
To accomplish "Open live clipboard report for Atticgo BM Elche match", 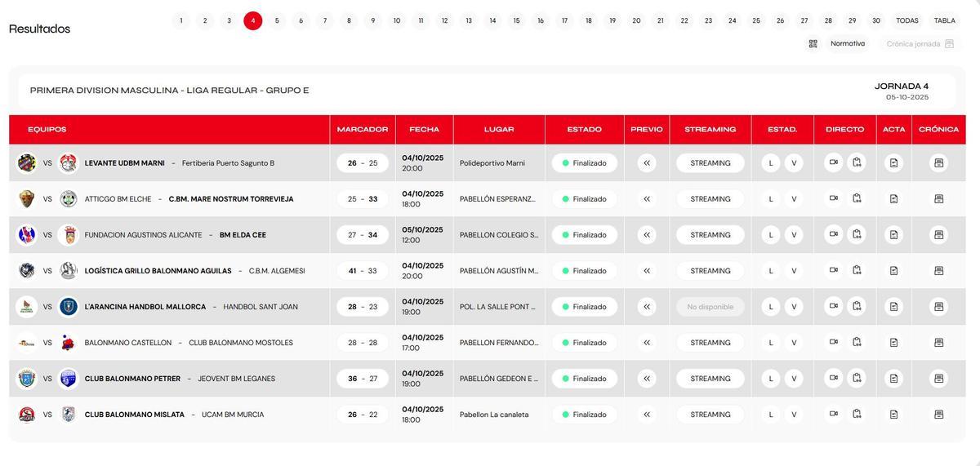I will (857, 198).
